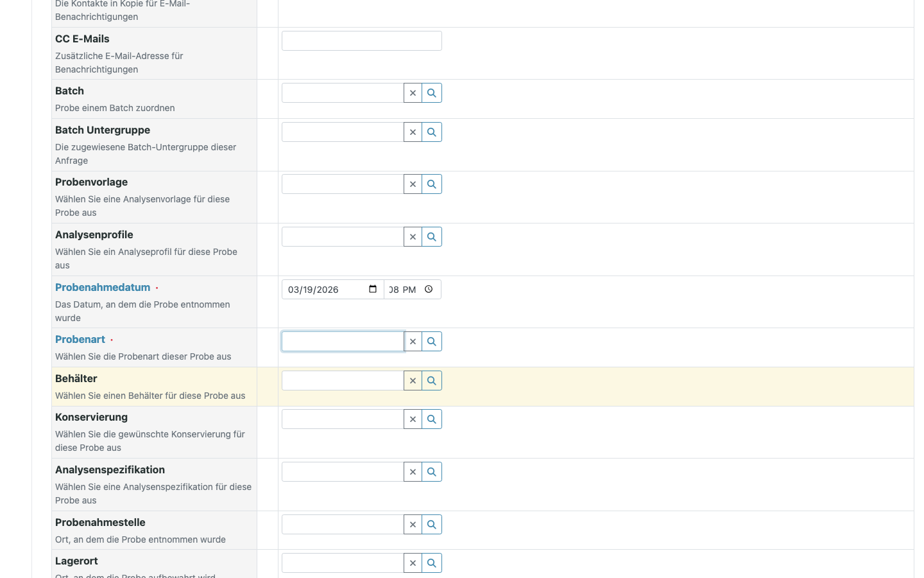Image resolution: width=924 pixels, height=578 pixels.
Task: Open the Batch search lookup
Action: [x=431, y=92]
